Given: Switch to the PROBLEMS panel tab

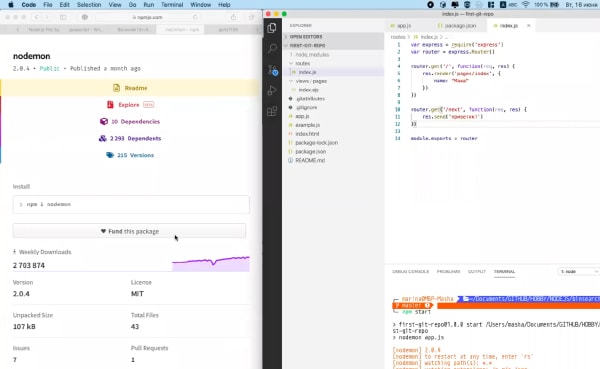Looking at the screenshot, I should pyautogui.click(x=448, y=271).
